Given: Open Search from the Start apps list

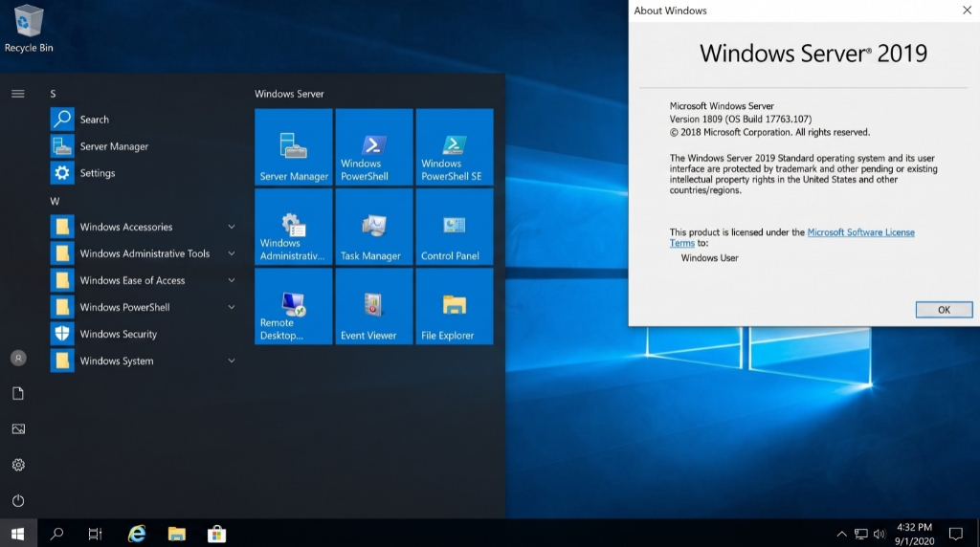Looking at the screenshot, I should tap(144, 120).
